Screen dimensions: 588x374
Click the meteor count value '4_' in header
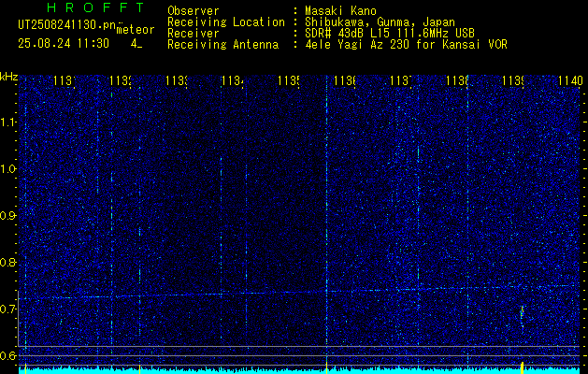click(136, 44)
